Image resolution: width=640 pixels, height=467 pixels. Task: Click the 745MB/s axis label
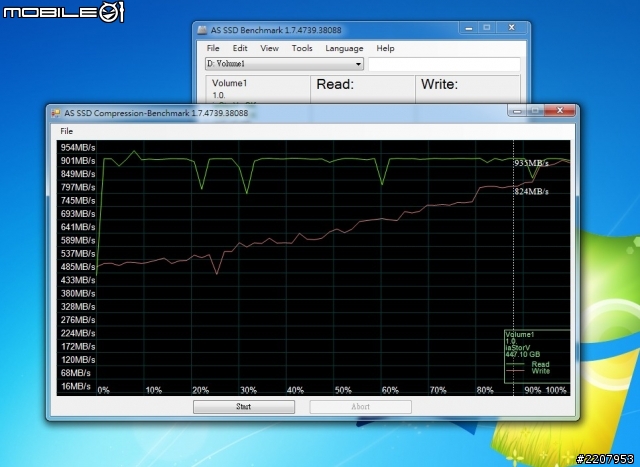tap(78, 200)
